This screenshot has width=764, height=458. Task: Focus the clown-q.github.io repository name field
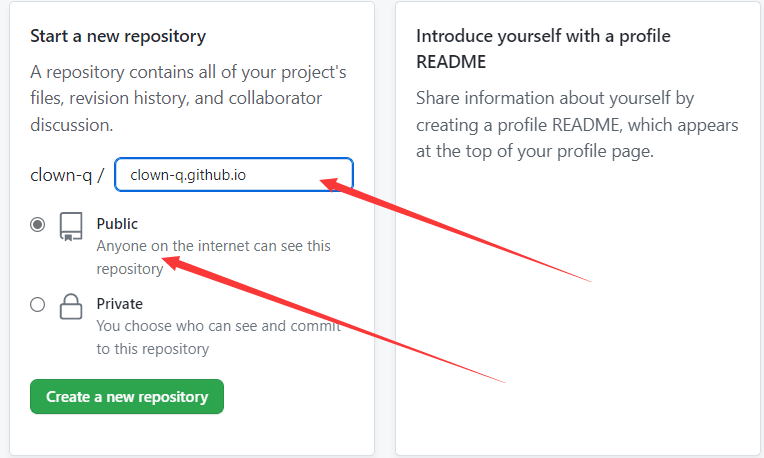click(234, 174)
